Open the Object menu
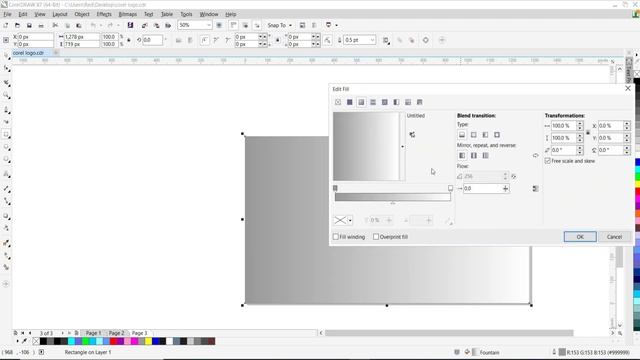The image size is (640, 360). pyautogui.click(x=82, y=14)
